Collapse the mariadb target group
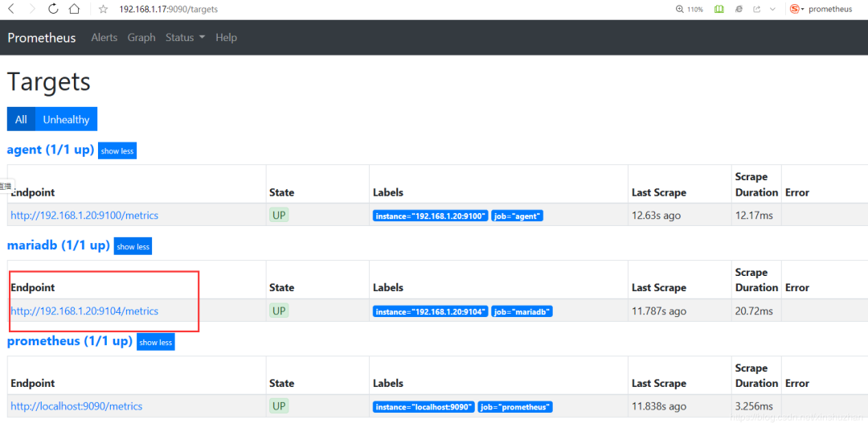 tap(133, 246)
